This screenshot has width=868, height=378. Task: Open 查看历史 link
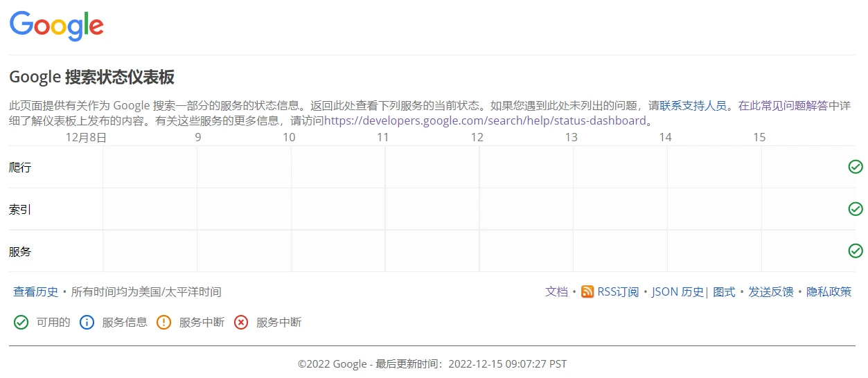[36, 292]
